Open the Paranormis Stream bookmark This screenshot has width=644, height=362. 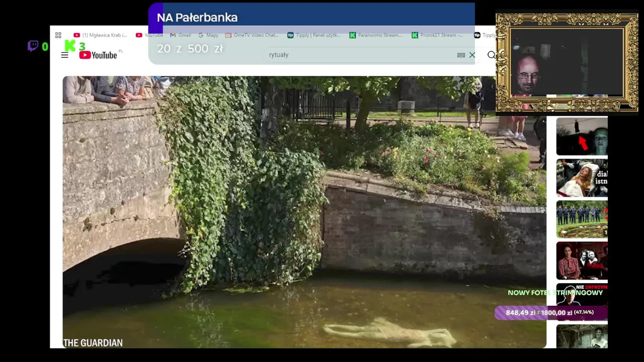pos(376,35)
